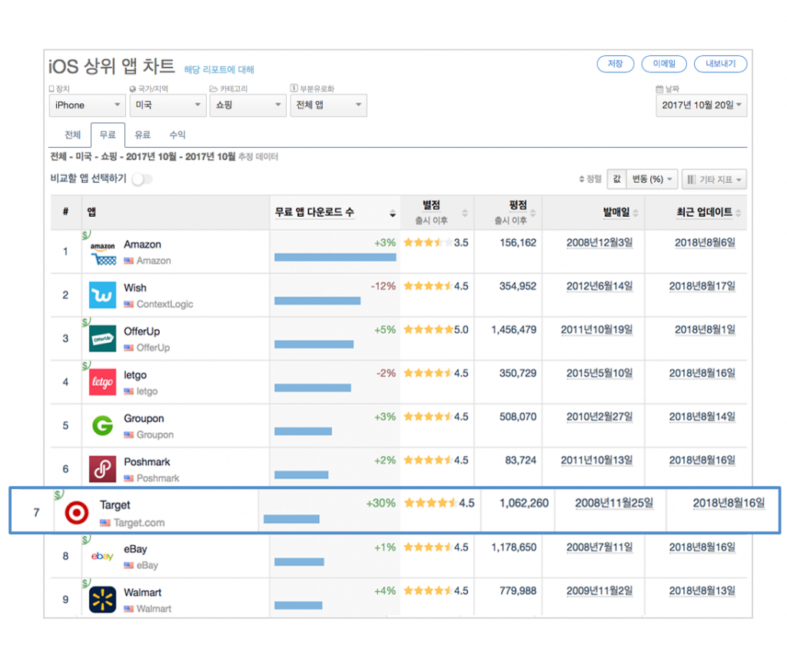Open the 해당 리포트에 대해 link

[x=219, y=69]
